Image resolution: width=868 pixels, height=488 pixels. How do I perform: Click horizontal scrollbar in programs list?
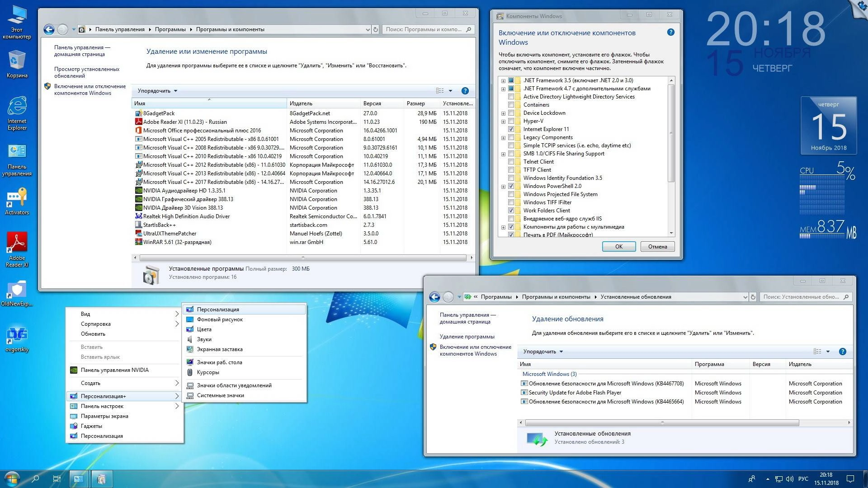tap(303, 258)
